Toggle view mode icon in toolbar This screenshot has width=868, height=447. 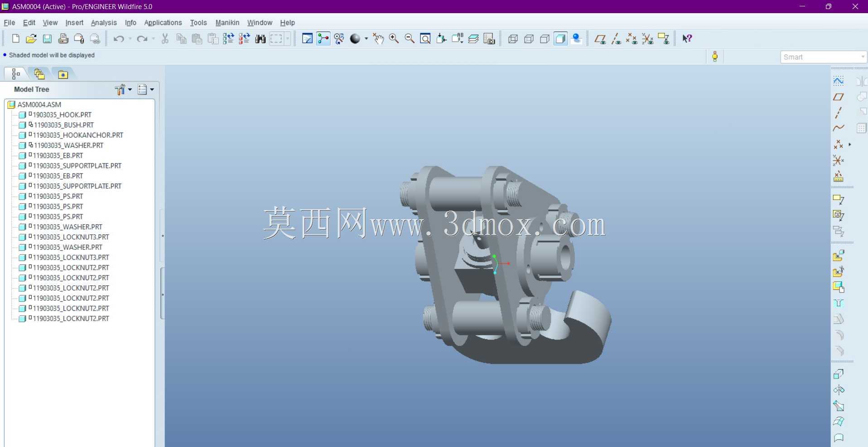(339, 39)
